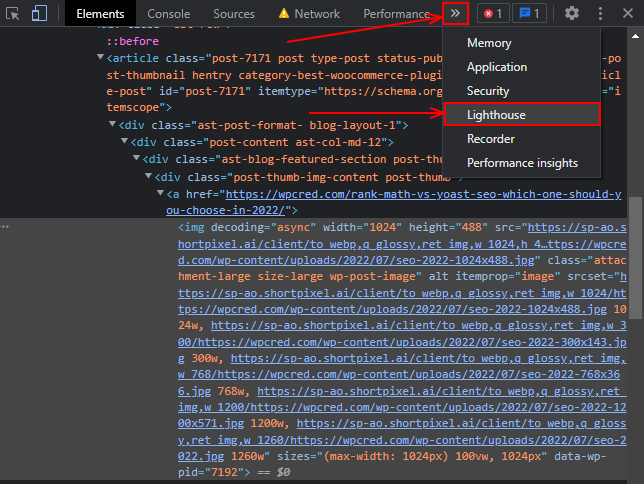644x484 pixels.
Task: Close the DevTools panel
Action: pos(628,14)
